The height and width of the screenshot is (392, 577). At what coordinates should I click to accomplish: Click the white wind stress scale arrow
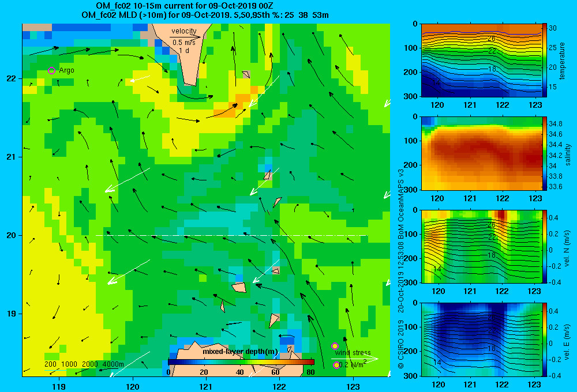click(x=354, y=359)
